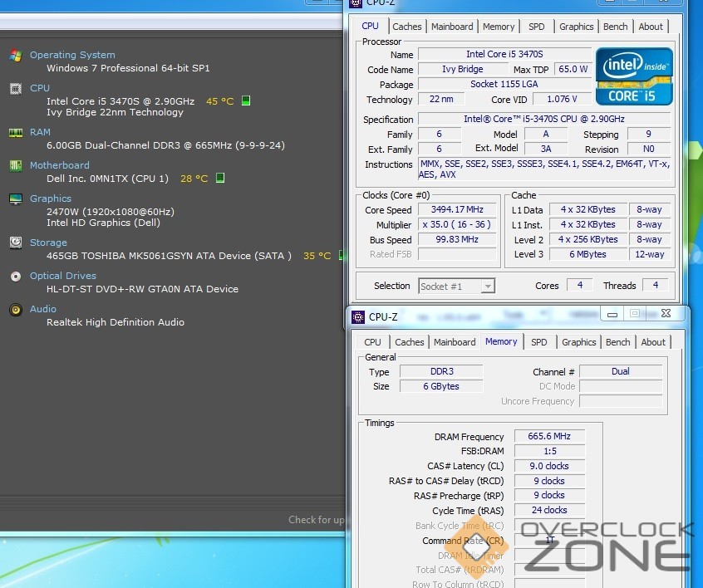Open the Optical Drives section heading in Speccy
This screenshot has height=588, width=703.
pyautogui.click(x=63, y=276)
